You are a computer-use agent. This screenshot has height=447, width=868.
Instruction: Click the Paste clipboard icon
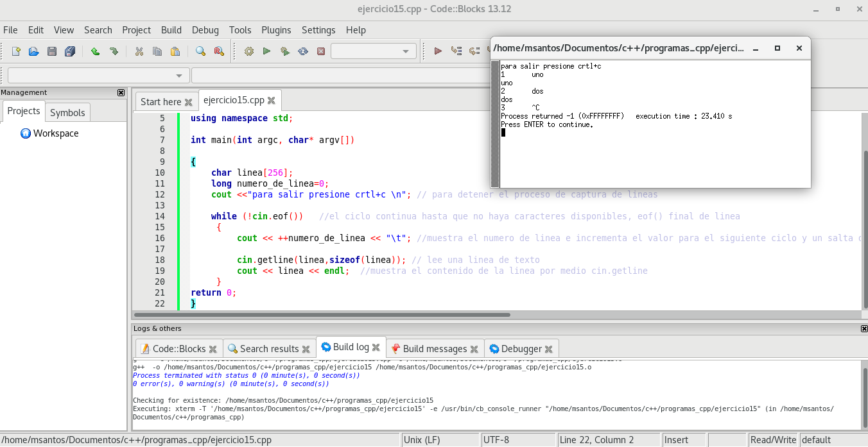175,51
